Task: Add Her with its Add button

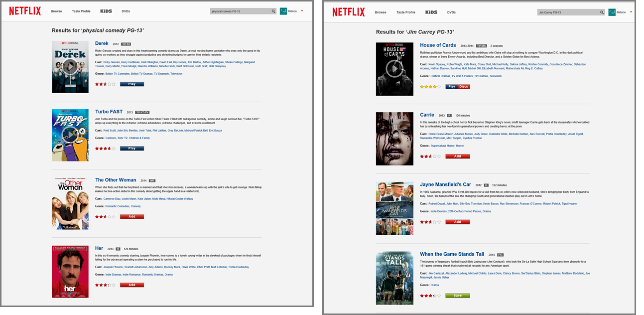Action: (132, 285)
